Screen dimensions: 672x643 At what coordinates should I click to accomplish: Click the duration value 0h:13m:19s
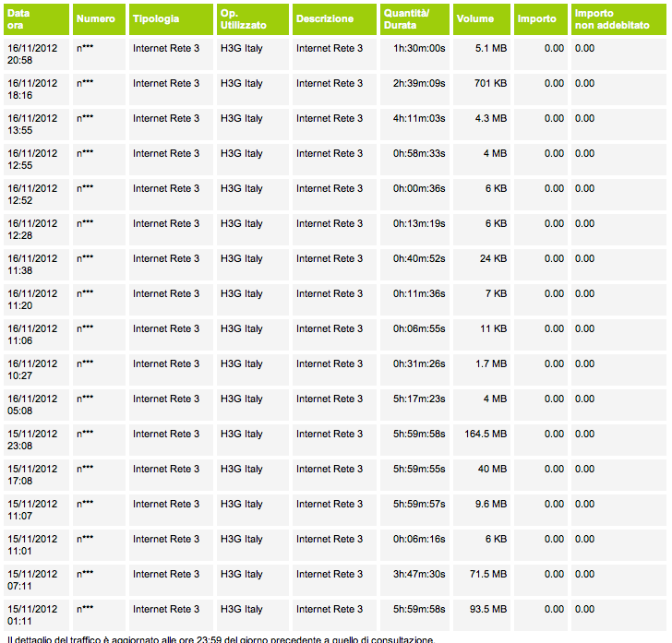[419, 224]
